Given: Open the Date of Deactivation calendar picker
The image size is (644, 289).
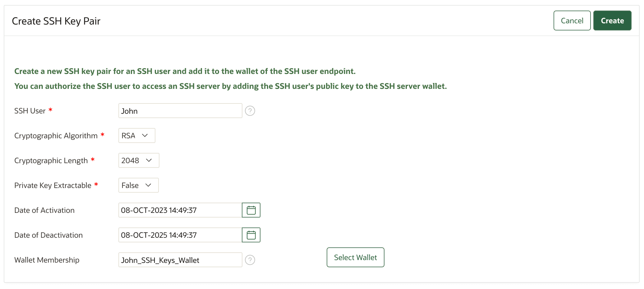Looking at the screenshot, I should (x=251, y=235).
